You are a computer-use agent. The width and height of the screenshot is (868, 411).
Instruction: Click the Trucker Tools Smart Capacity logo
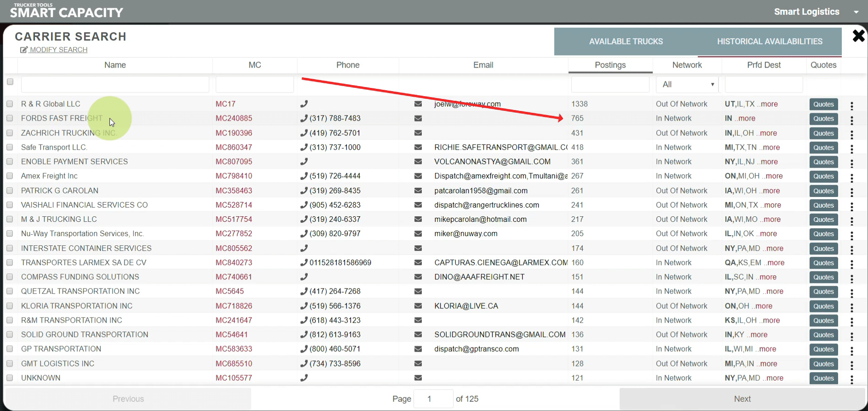click(x=67, y=11)
